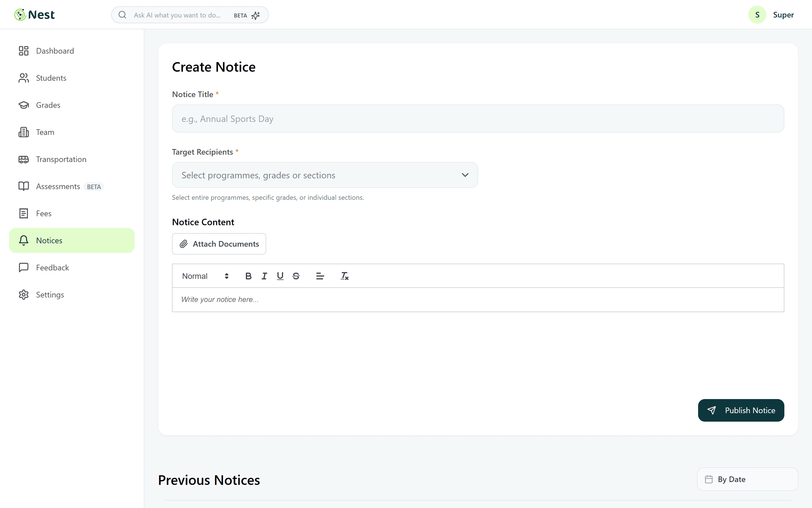Open Settings from the sidebar
Screen dimensions: 812x508
coord(72,295)
